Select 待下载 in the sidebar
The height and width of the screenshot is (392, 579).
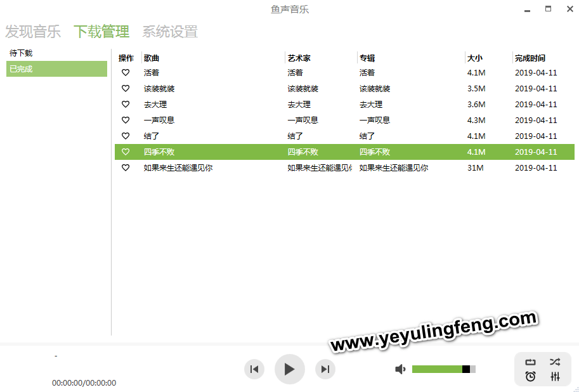coord(21,53)
